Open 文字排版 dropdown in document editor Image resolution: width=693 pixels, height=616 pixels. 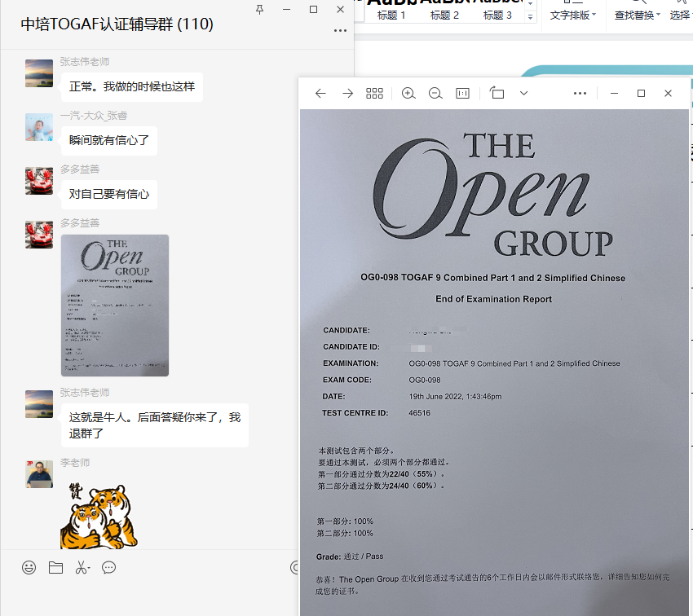[573, 15]
